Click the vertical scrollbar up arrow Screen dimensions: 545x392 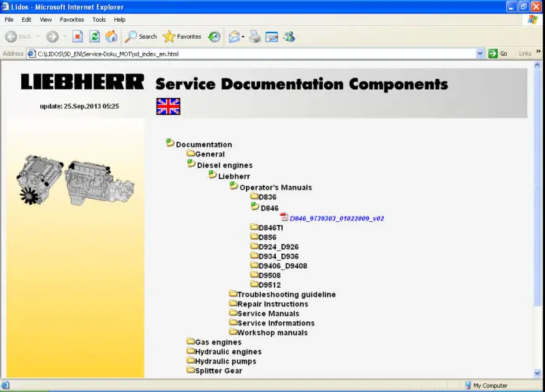tap(538, 65)
